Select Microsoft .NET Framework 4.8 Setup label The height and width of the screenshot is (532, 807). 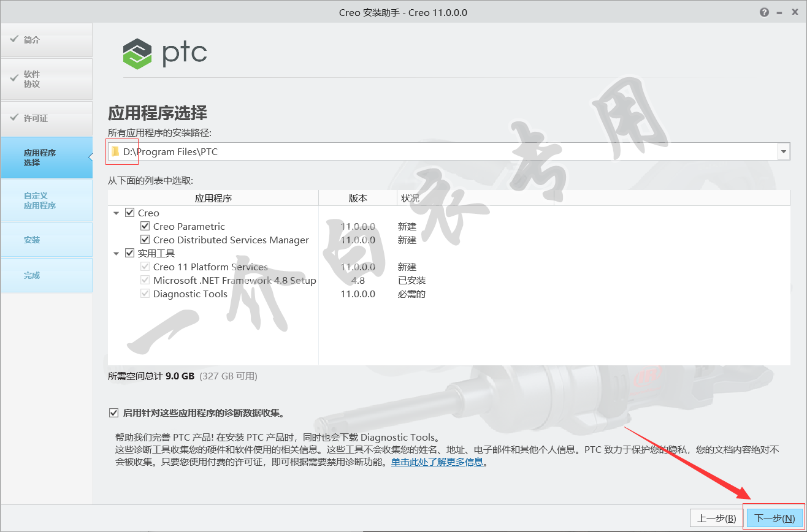235,281
